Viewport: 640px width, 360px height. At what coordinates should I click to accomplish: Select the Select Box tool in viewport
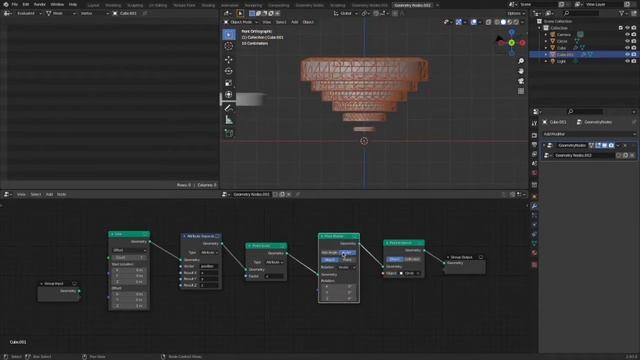[229, 35]
